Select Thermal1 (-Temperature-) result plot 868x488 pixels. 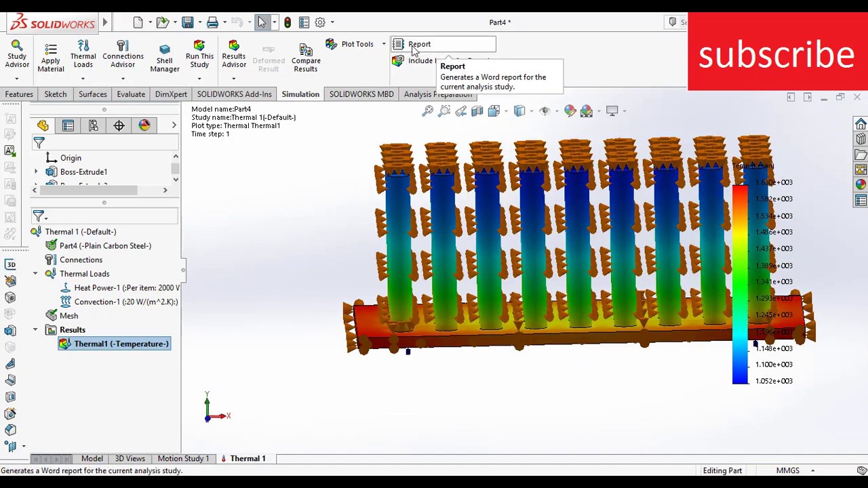pos(114,344)
